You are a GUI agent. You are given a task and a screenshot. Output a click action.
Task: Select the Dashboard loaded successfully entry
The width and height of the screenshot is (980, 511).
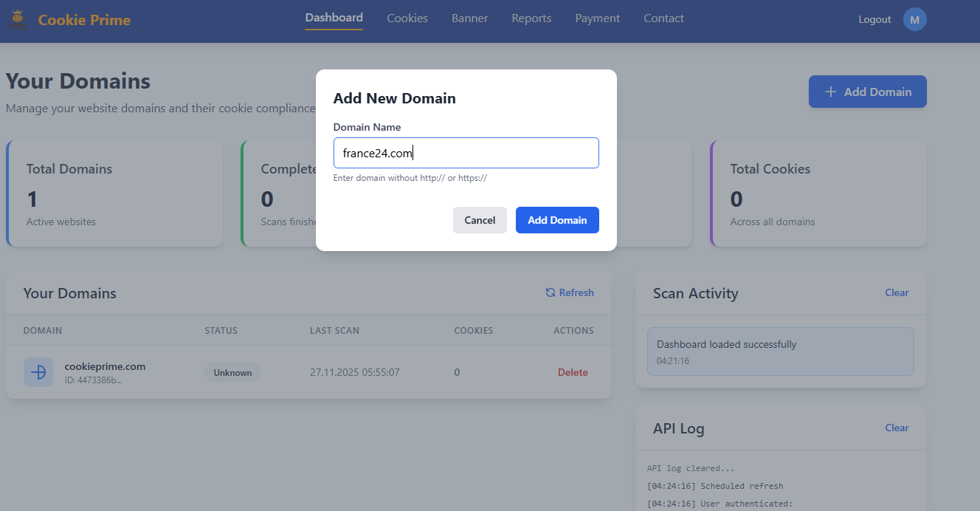click(x=780, y=351)
